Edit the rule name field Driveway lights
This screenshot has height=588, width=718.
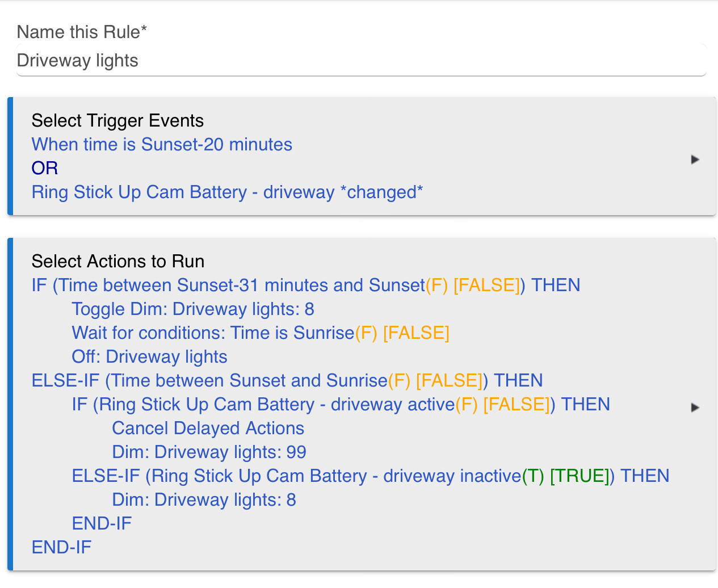pos(362,61)
